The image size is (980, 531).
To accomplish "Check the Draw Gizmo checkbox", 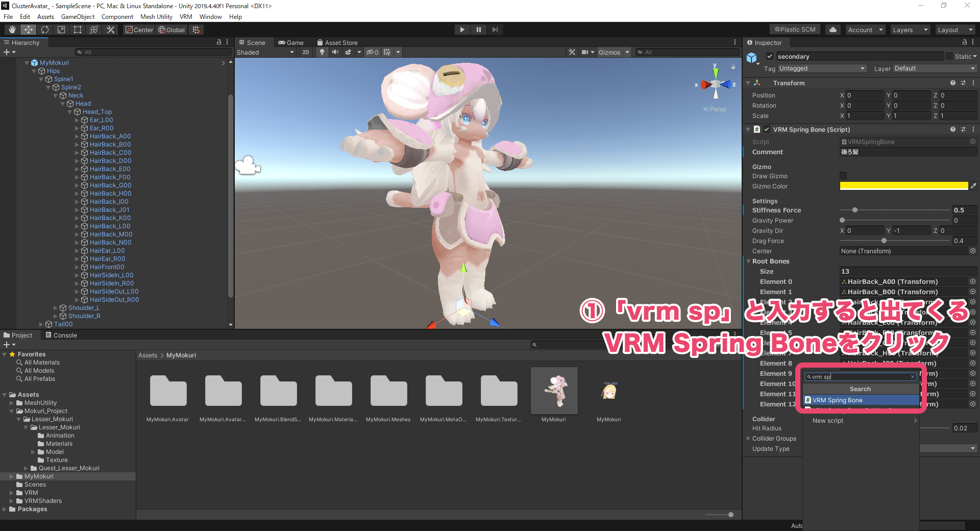I will click(843, 176).
